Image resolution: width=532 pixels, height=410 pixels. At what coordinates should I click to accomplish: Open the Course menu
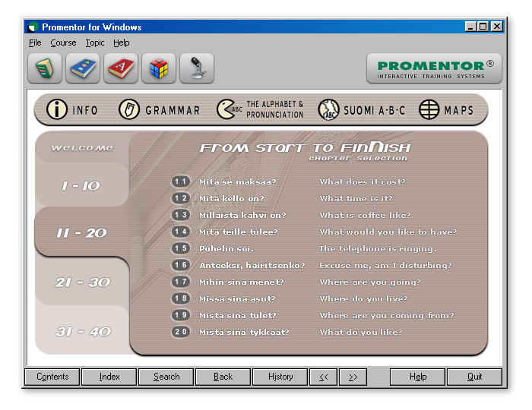pyautogui.click(x=63, y=43)
